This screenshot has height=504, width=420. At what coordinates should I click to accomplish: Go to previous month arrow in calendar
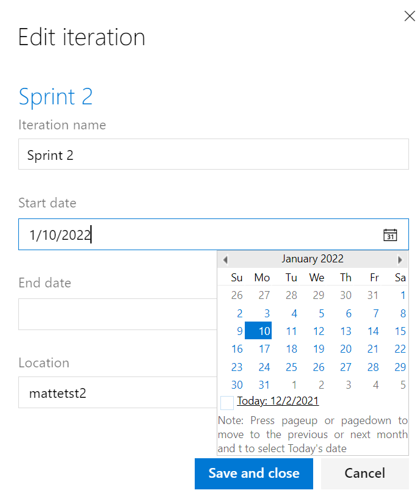tap(225, 259)
